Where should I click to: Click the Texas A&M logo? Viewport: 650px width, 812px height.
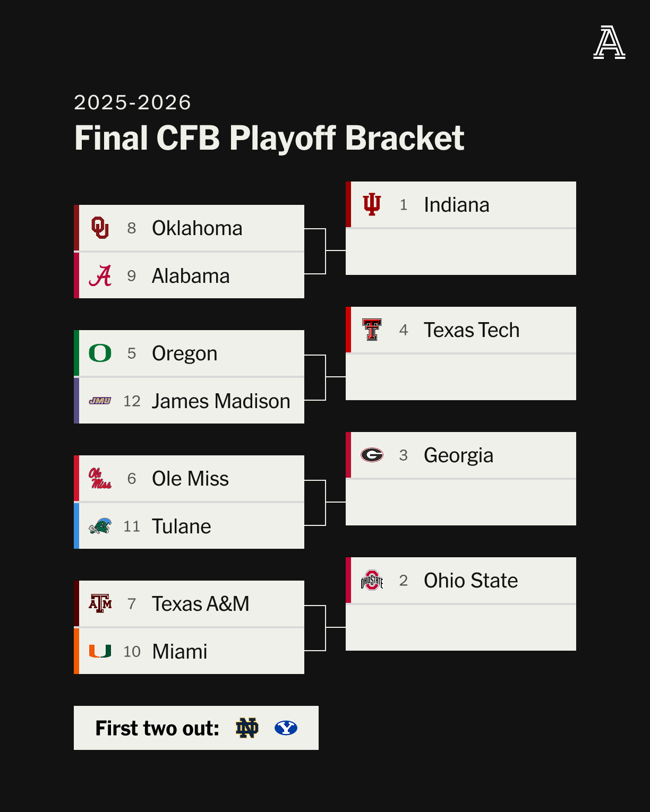click(100, 603)
